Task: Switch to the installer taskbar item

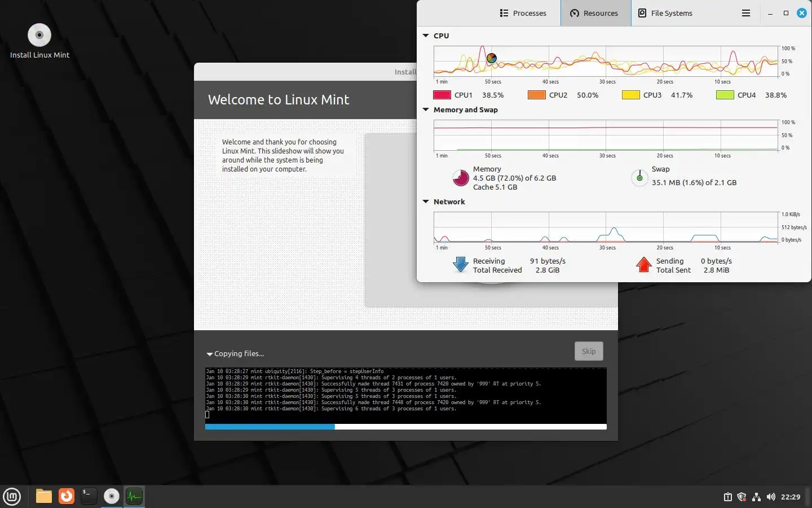Action: 112,496
